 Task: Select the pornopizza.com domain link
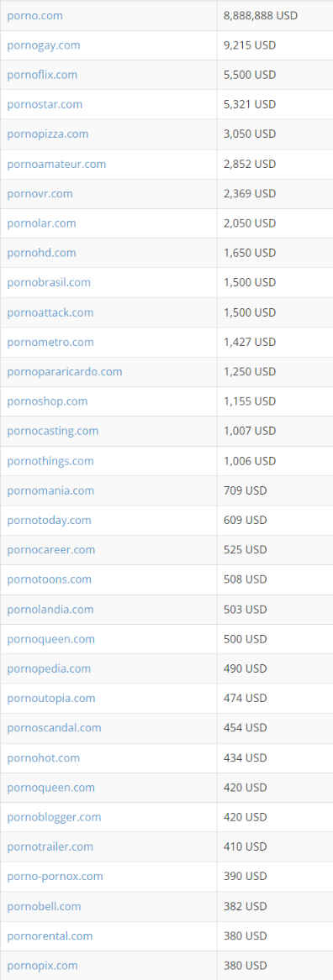pyautogui.click(x=48, y=134)
